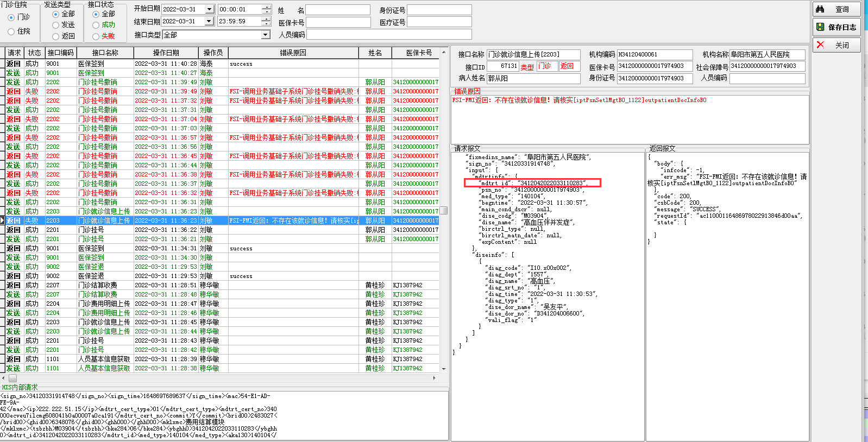The image size is (868, 442).
Task: Click the 接口名称 detail field 门诊就诊信息上传[2203]
Action: [x=533, y=54]
